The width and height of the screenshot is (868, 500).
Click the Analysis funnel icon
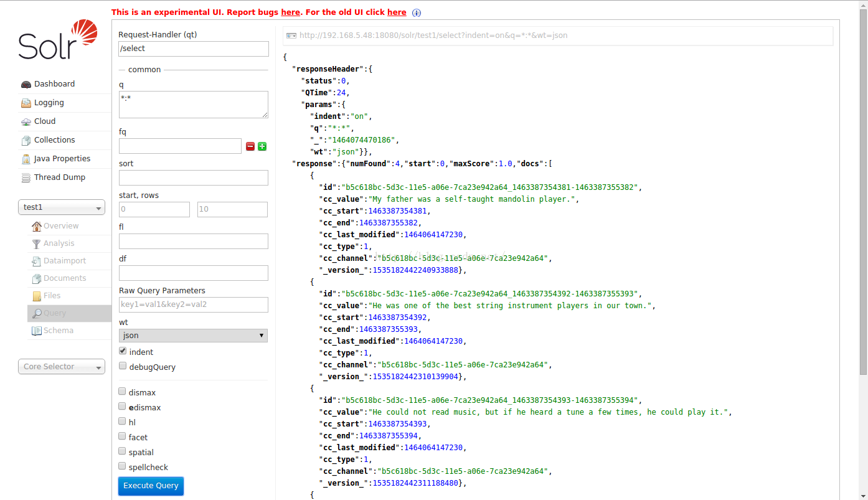pos(37,243)
